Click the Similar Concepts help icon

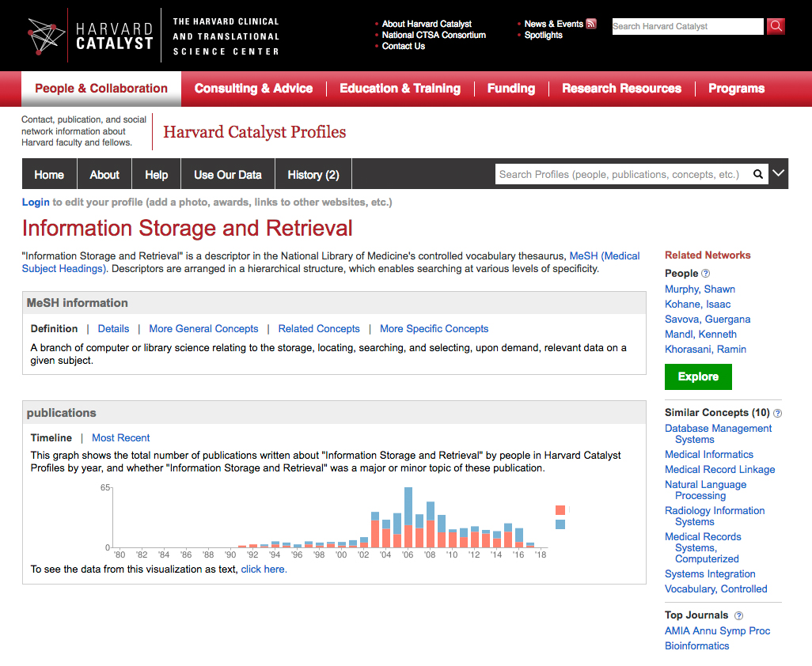click(777, 413)
